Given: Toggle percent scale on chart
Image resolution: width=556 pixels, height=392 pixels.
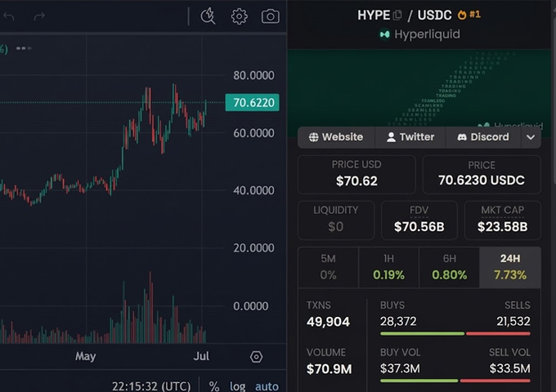Looking at the screenshot, I should pyautogui.click(x=214, y=386).
